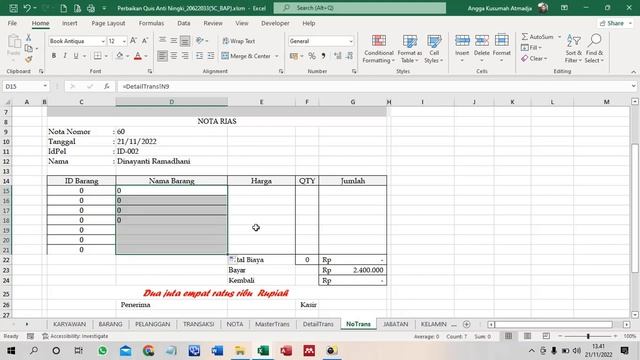Click the Delete cells icon

point(482,41)
